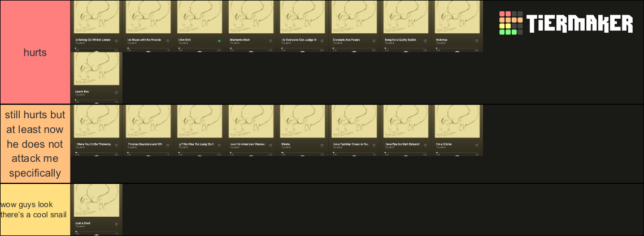Seek the Waste track progress bar
This screenshot has width=644, height=236.
303,153
